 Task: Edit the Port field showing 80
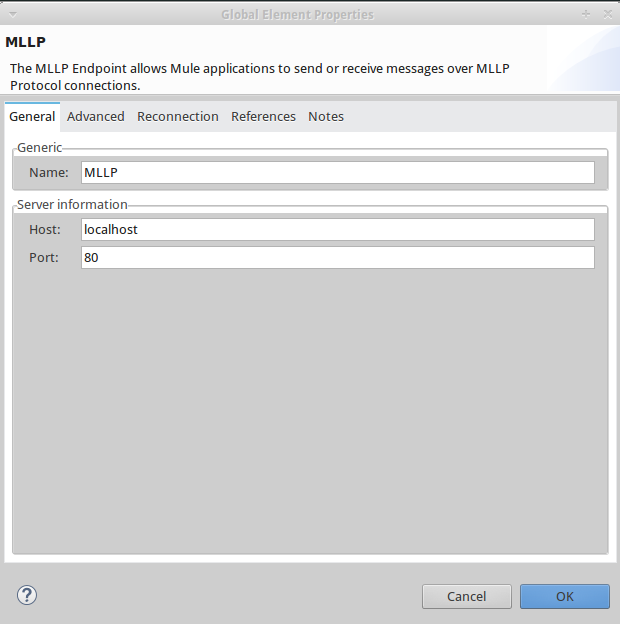[x=338, y=257]
